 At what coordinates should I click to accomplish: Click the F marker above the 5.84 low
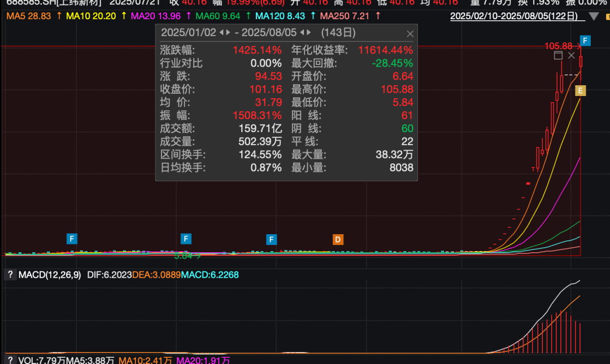pos(186,239)
